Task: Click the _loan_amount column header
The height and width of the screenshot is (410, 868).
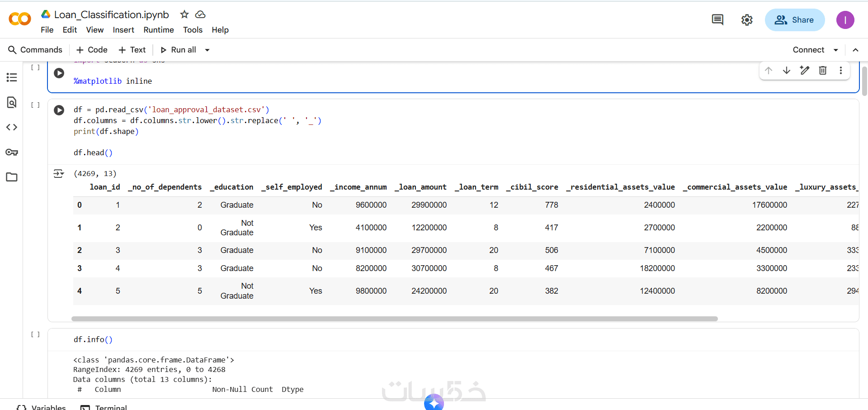Action: tap(420, 187)
